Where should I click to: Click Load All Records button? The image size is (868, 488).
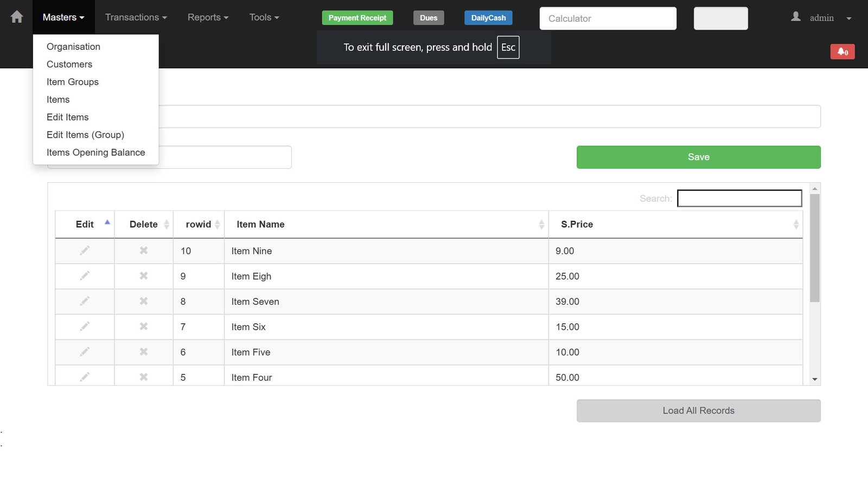(x=698, y=411)
